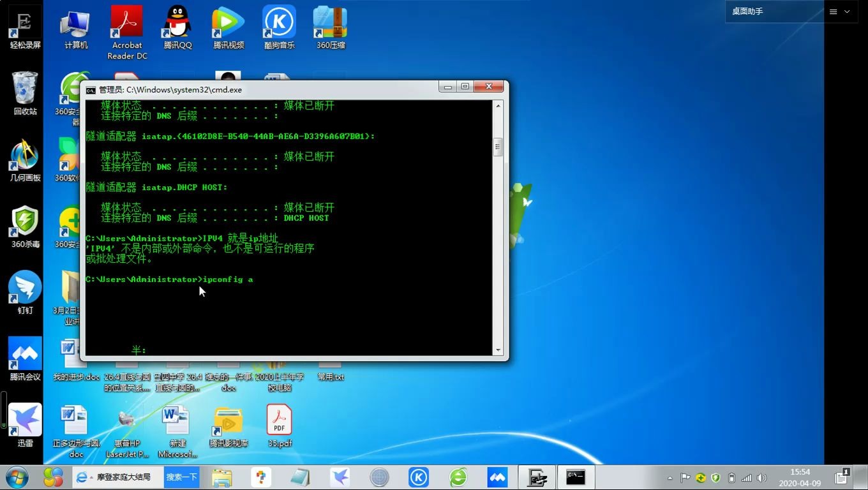Select the 360杀毒 desktop shortcut
The height and width of the screenshot is (490, 868).
point(25,227)
